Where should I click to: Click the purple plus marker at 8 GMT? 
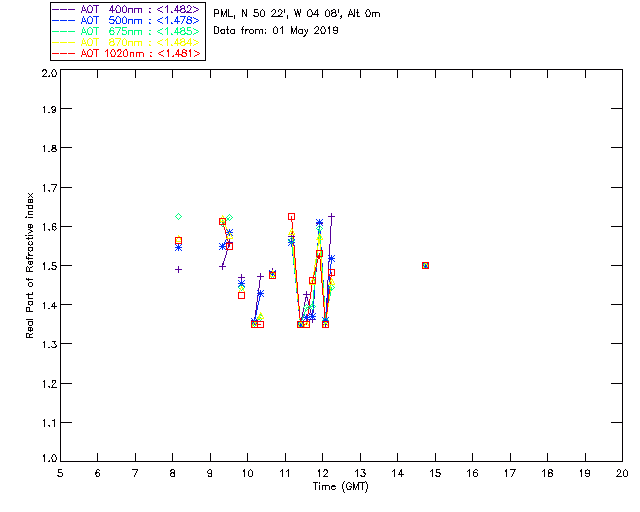(x=178, y=269)
